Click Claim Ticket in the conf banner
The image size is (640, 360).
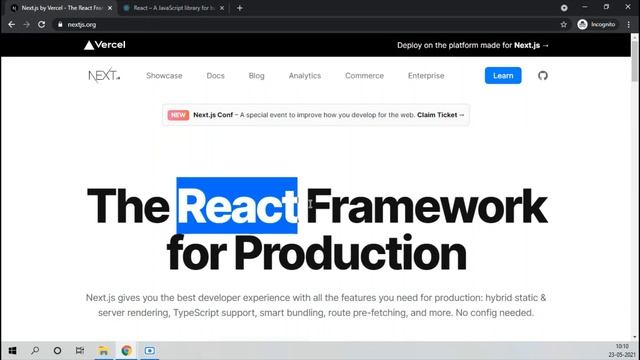coord(440,115)
